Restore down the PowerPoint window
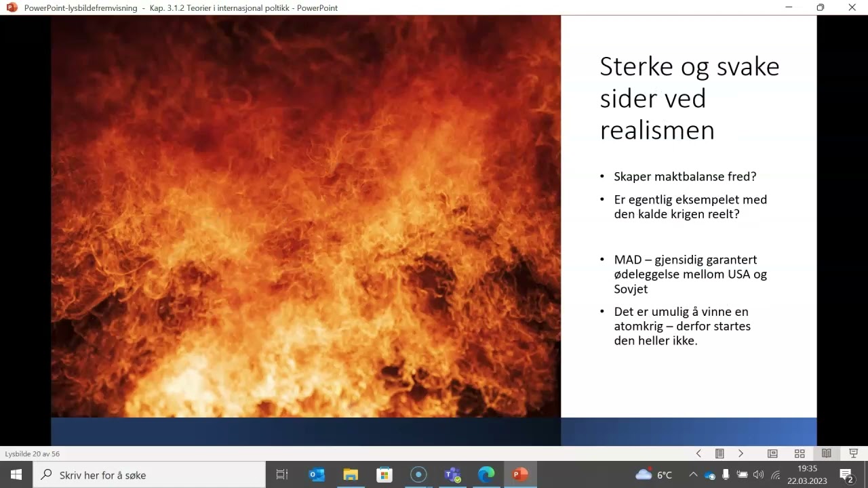Viewport: 868px width, 488px height. [821, 7]
